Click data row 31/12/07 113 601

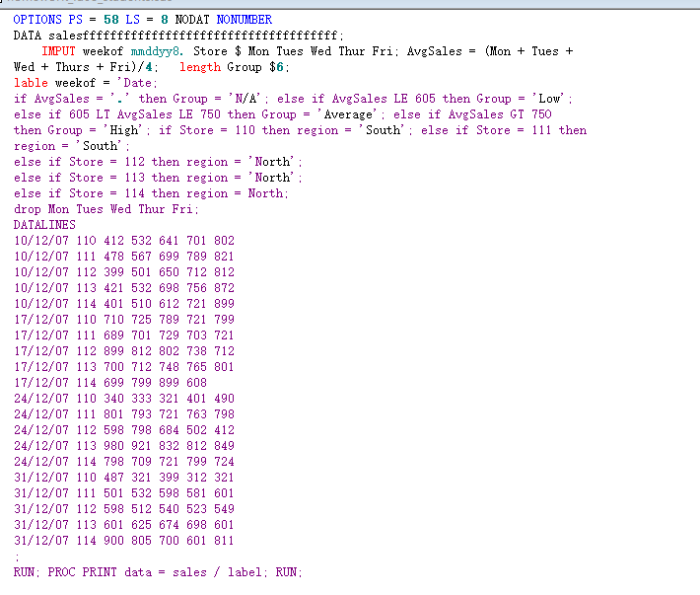pos(124,525)
